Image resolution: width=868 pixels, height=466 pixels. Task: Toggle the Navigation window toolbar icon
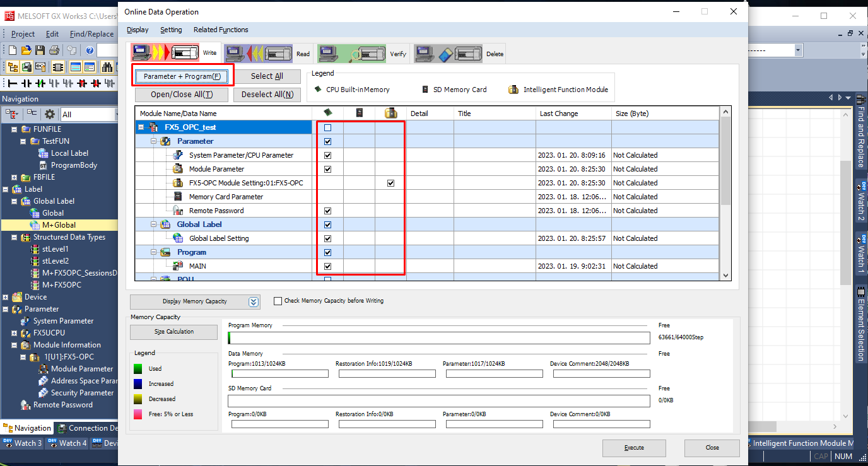[x=13, y=67]
